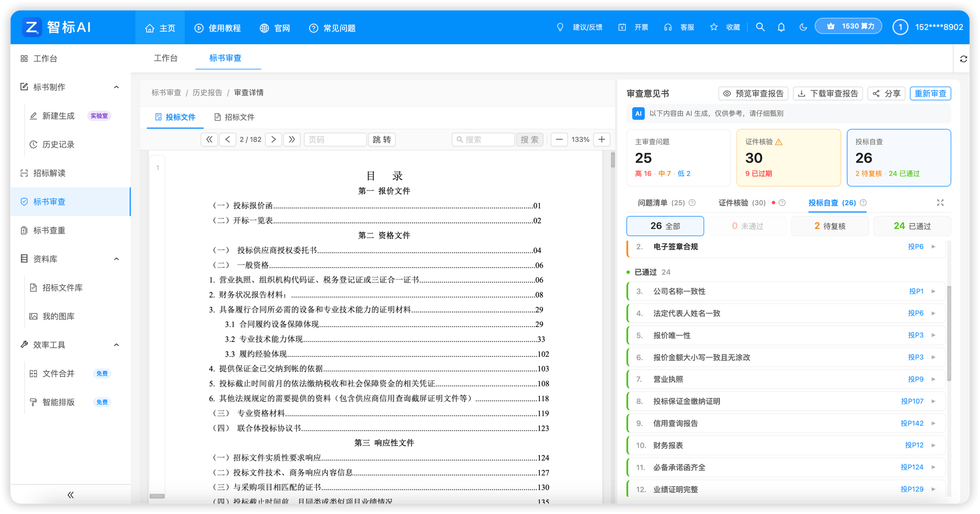The image size is (980, 514).
Task: Click the 跳转 page jump button
Action: (382, 140)
